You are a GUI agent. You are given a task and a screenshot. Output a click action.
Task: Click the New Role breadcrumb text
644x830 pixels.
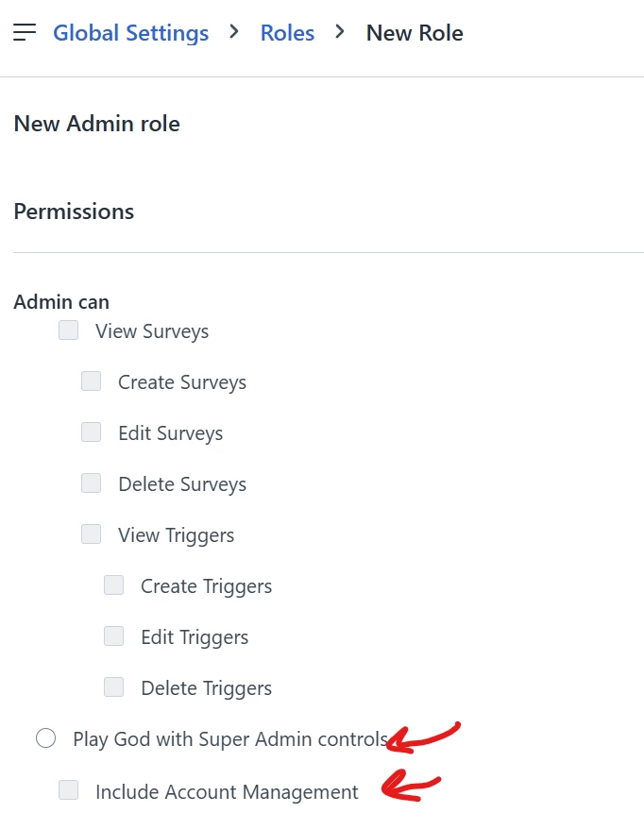click(x=415, y=33)
